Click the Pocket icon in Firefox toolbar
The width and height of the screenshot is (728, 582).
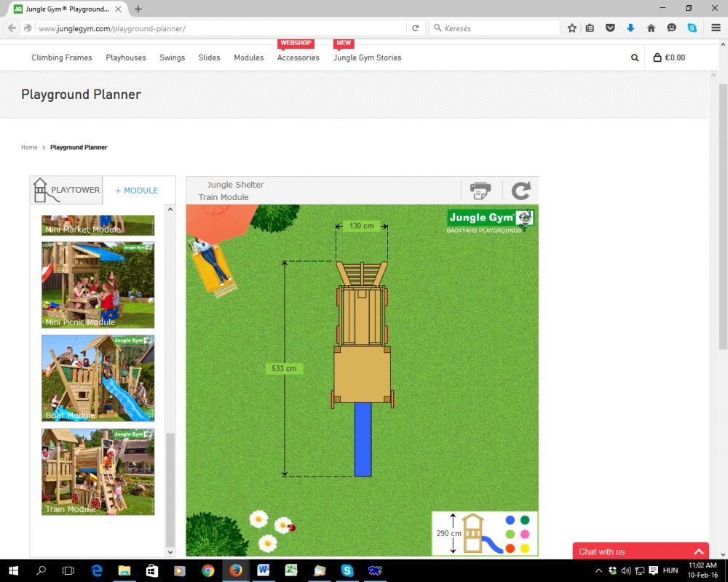point(610,28)
